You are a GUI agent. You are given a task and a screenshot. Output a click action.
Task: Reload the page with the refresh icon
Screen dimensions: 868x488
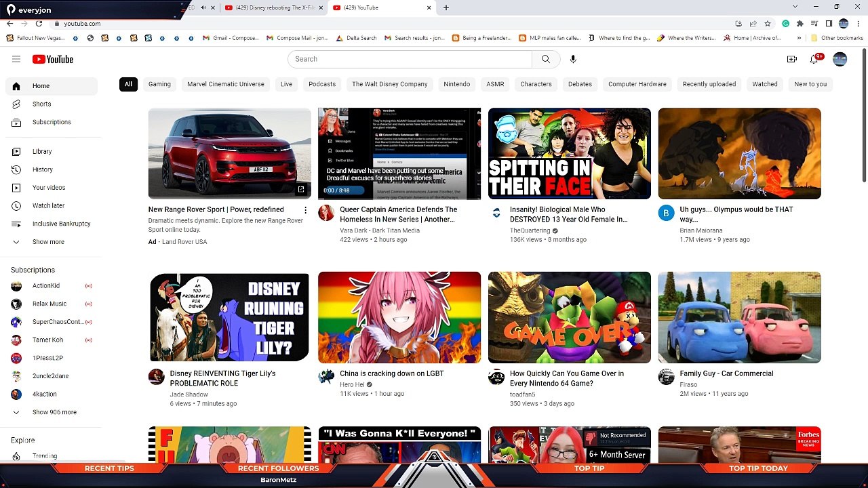click(x=39, y=24)
